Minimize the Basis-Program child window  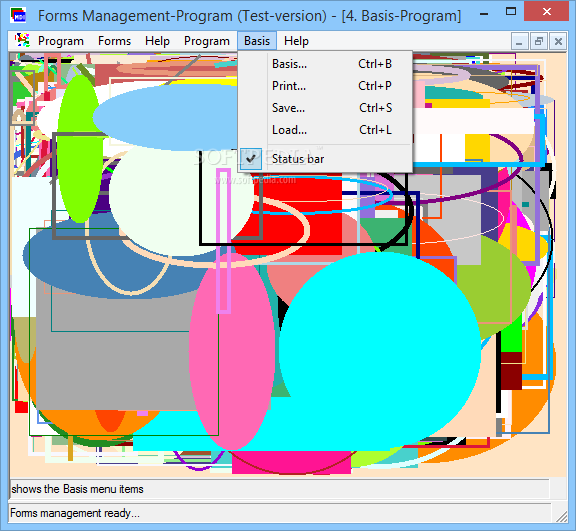coord(519,41)
